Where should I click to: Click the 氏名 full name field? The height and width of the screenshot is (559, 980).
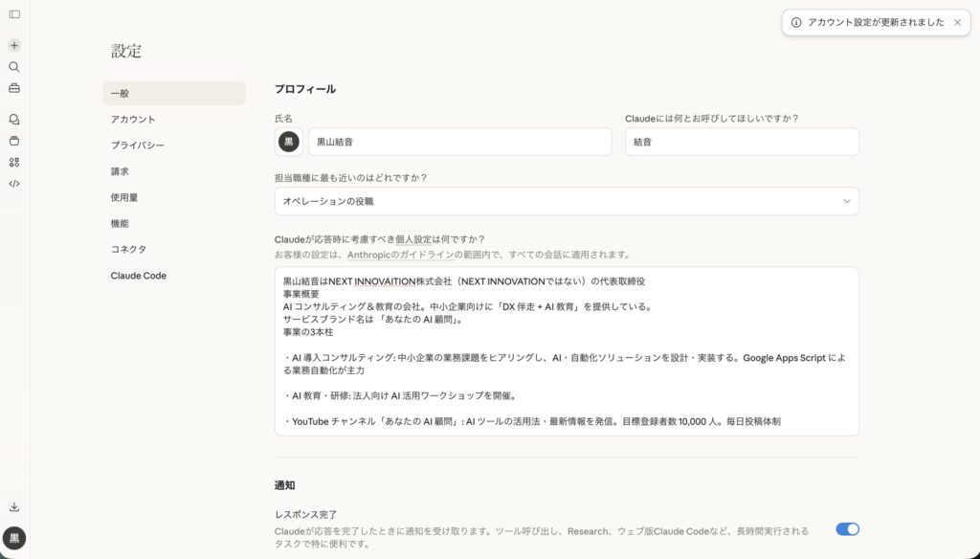coord(459,142)
